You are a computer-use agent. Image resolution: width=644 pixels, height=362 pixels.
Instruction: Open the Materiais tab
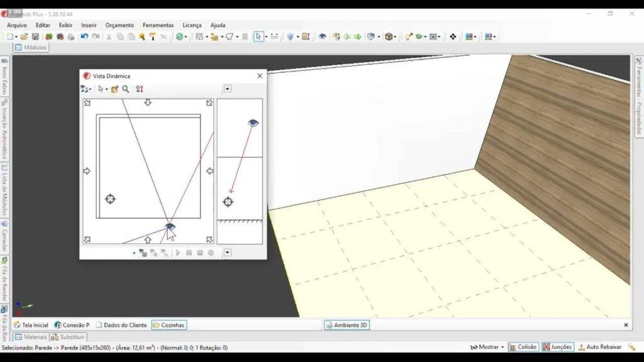(31, 337)
